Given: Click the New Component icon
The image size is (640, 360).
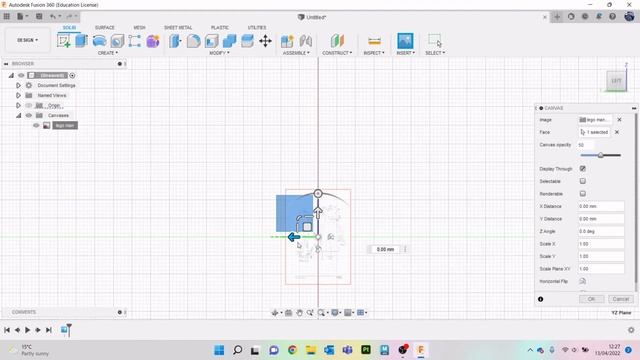Looking at the screenshot, I should click(287, 41).
